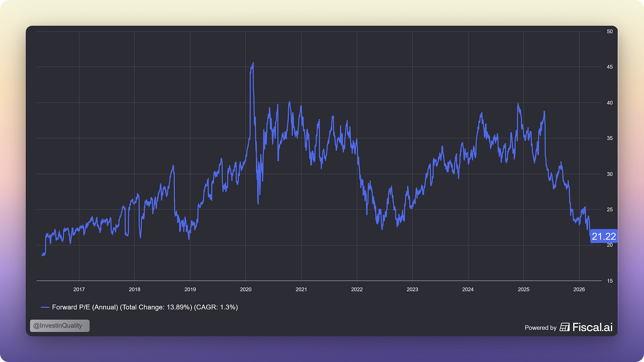
Task: Click the Fiscal.ai logo icon
Action: pyautogui.click(x=564, y=327)
